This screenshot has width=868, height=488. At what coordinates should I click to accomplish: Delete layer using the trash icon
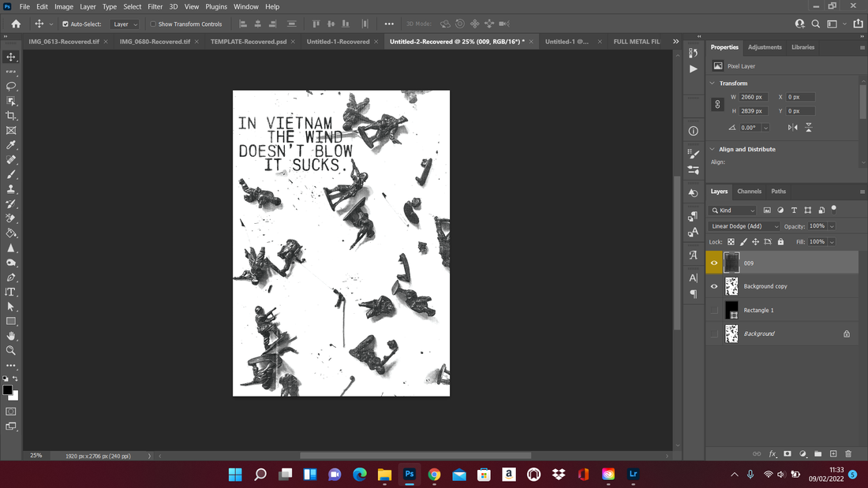(848, 453)
